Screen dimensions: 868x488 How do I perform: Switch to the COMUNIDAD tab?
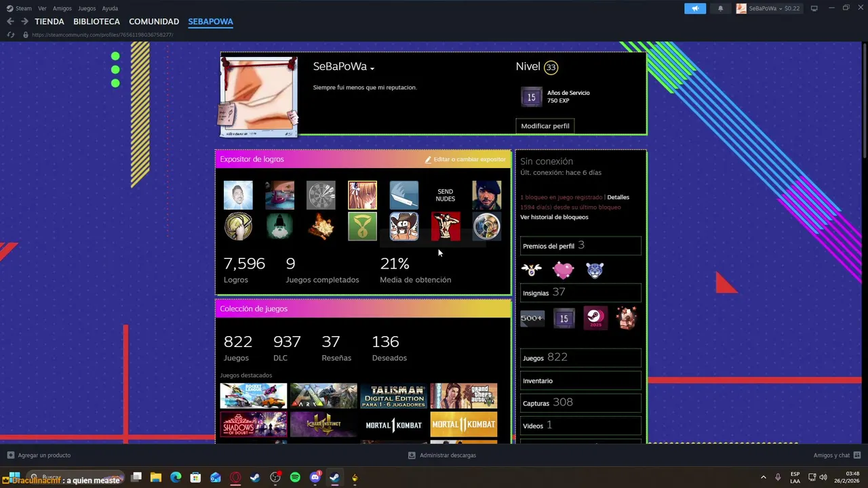[x=154, y=22]
